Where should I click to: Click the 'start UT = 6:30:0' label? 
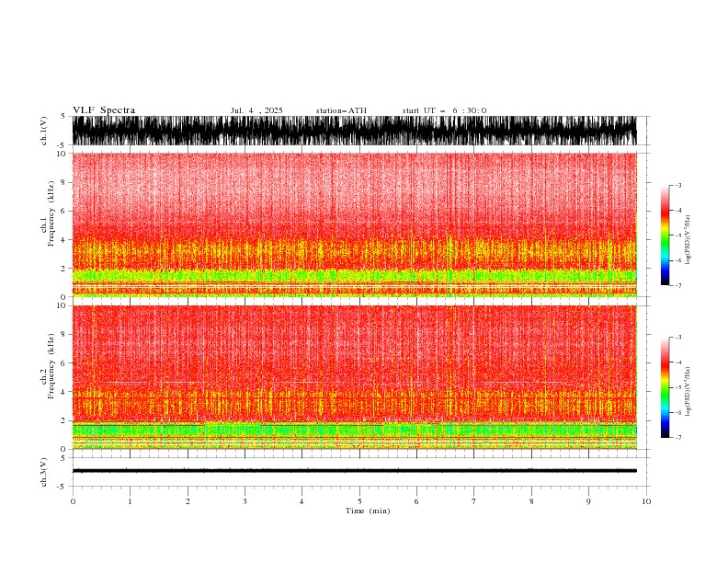(x=444, y=110)
